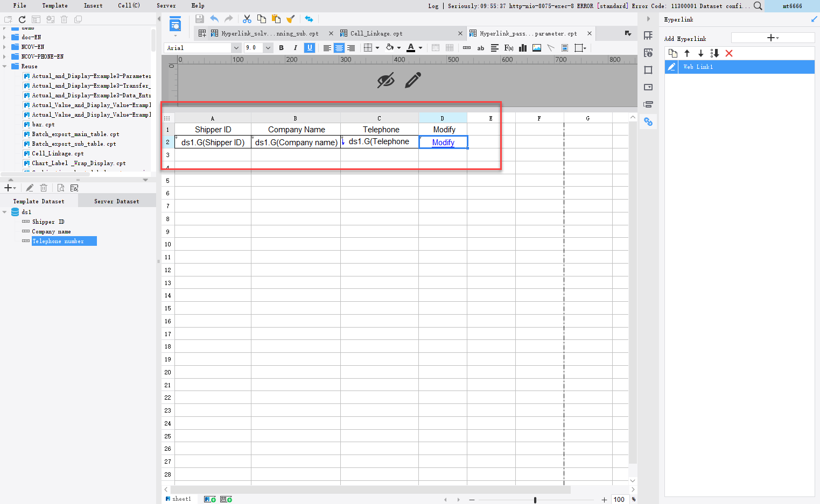Open the font color dropdown arrow

pyautogui.click(x=420, y=48)
